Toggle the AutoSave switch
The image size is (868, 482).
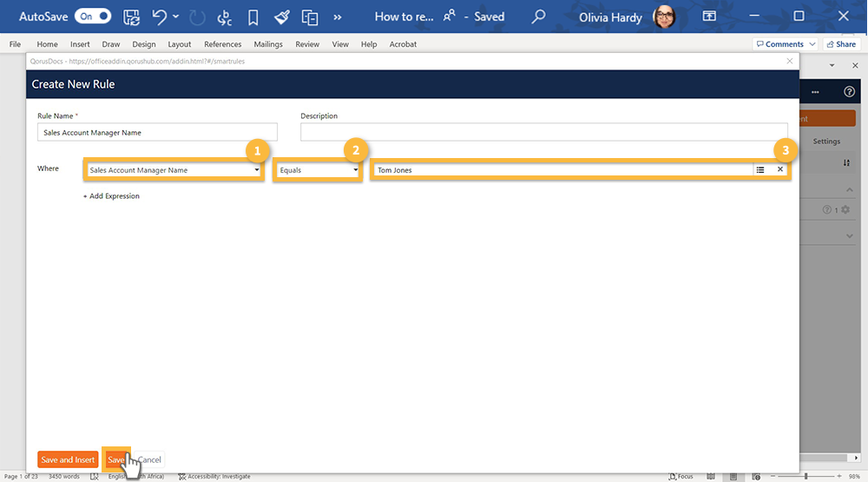point(93,16)
